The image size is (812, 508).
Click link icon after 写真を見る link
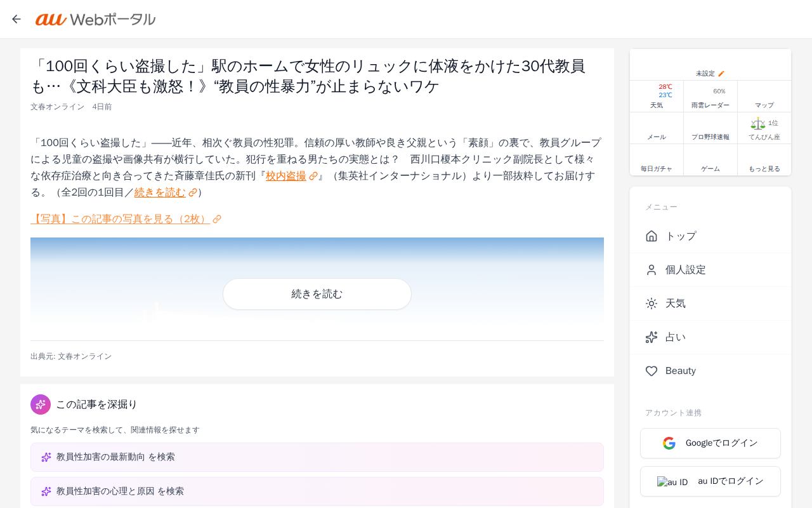pyautogui.click(x=217, y=219)
